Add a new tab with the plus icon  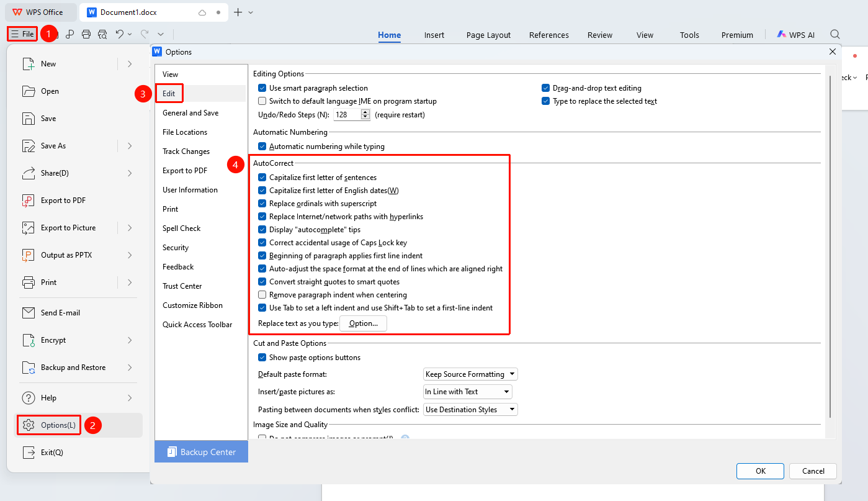pyautogui.click(x=238, y=12)
